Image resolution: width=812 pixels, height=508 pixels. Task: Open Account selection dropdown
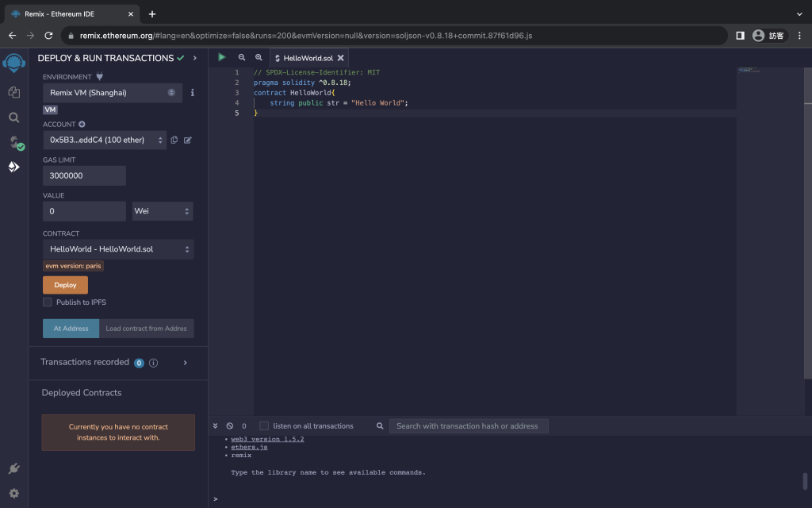click(105, 140)
